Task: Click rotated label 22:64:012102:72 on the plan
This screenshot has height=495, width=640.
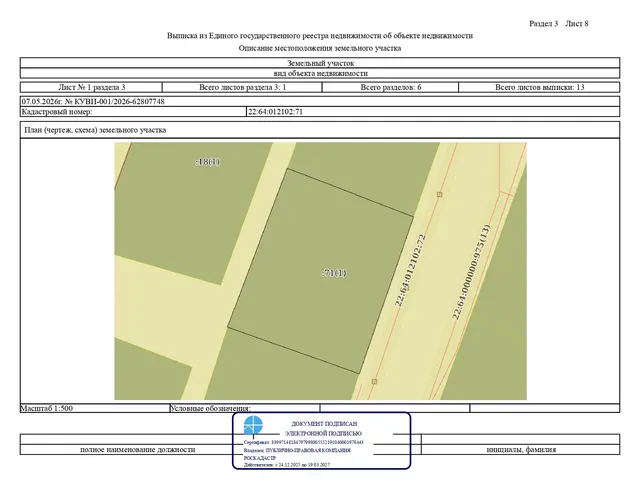Action: [410, 270]
